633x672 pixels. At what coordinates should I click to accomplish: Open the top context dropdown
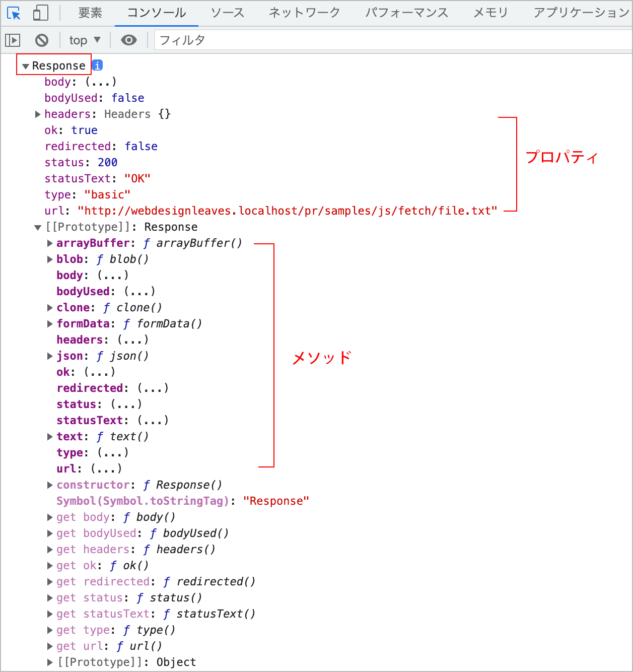point(85,40)
